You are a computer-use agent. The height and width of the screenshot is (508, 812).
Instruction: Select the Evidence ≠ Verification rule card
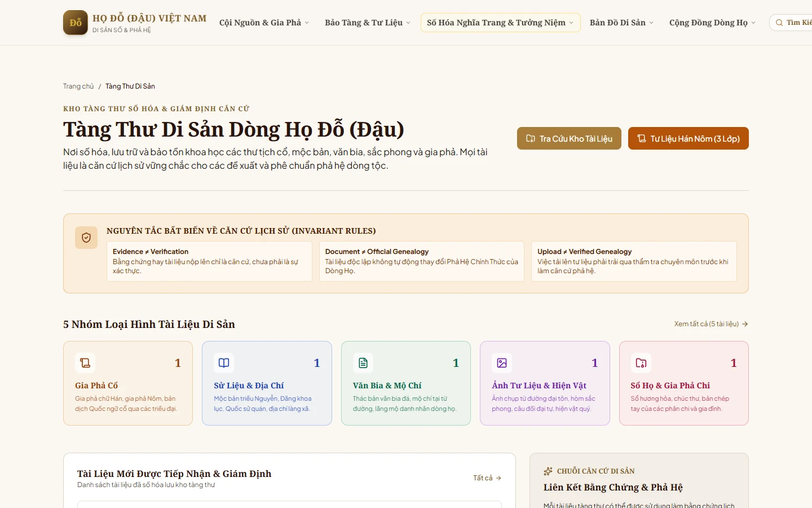209,261
